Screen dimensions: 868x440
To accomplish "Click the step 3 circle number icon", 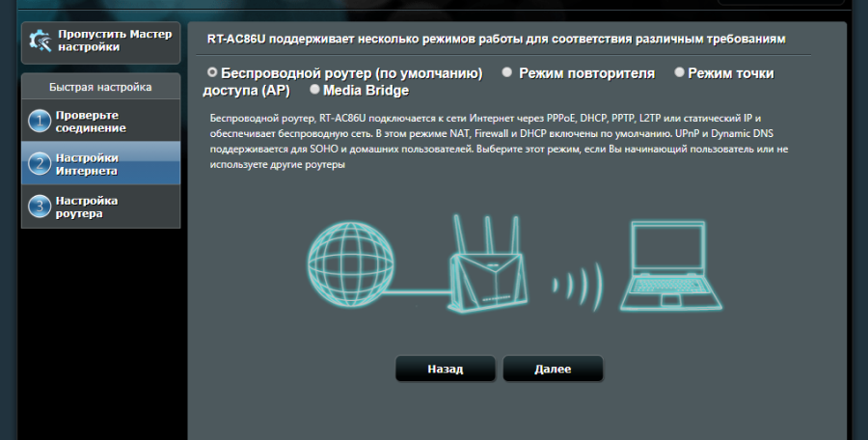I will [x=40, y=206].
